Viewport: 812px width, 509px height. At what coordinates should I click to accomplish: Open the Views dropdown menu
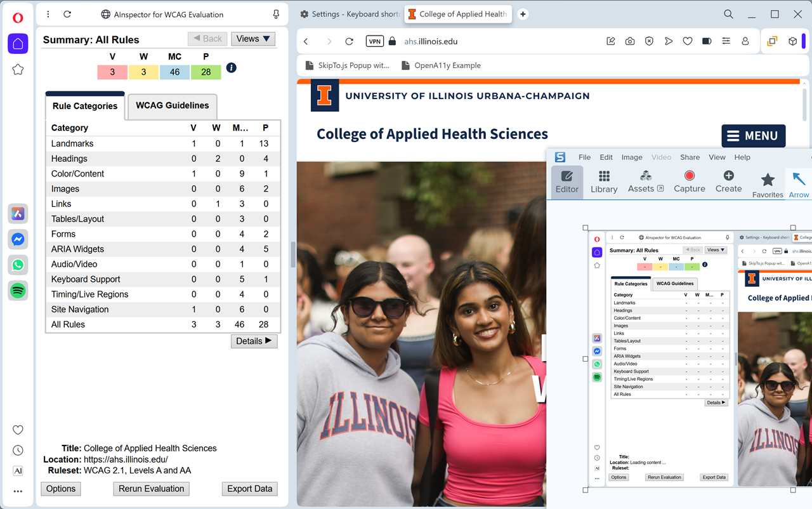pos(253,39)
